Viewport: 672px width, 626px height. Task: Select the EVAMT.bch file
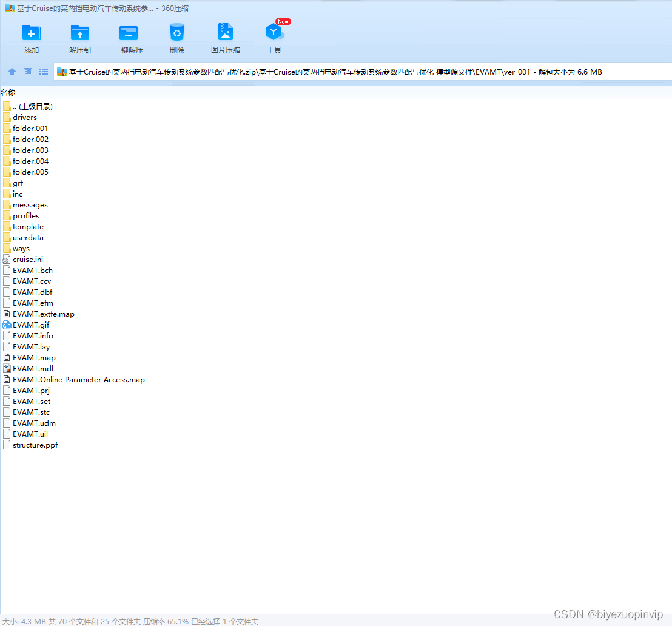27,270
